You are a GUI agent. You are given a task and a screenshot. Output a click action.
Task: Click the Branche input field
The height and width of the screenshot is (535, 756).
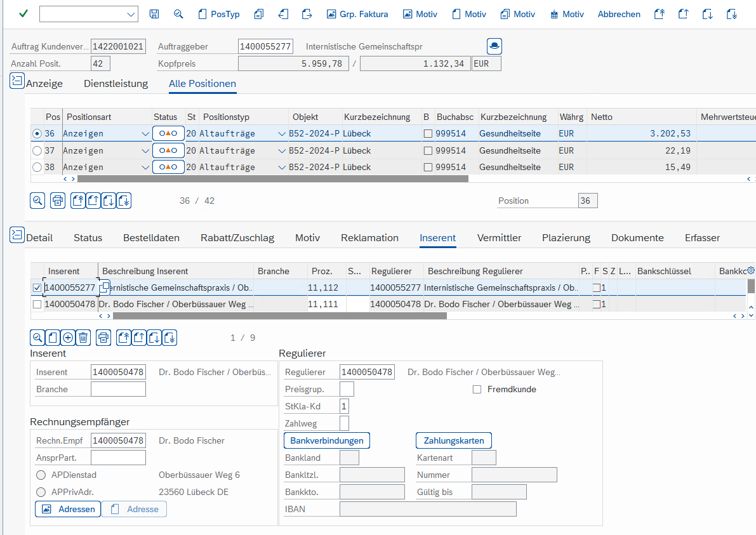tap(118, 389)
